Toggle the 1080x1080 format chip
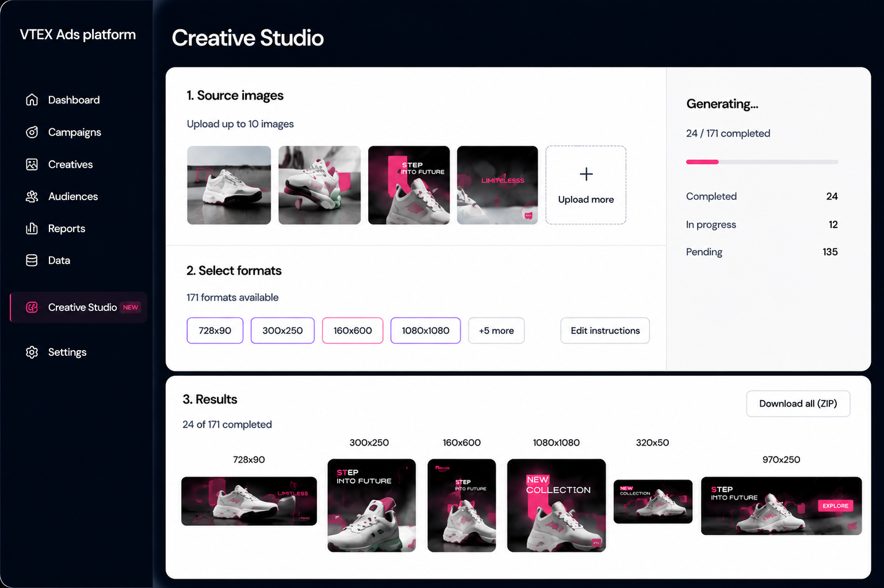The height and width of the screenshot is (588, 884). coord(426,330)
